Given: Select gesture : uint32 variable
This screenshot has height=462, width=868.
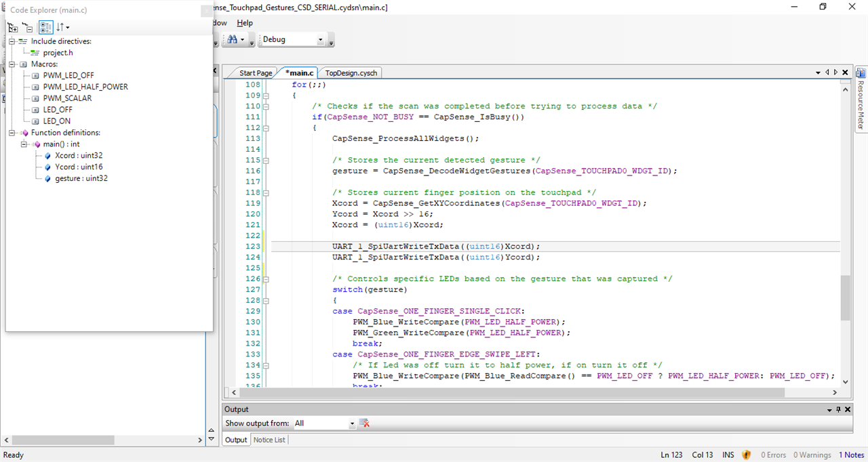Looking at the screenshot, I should tap(81, 178).
